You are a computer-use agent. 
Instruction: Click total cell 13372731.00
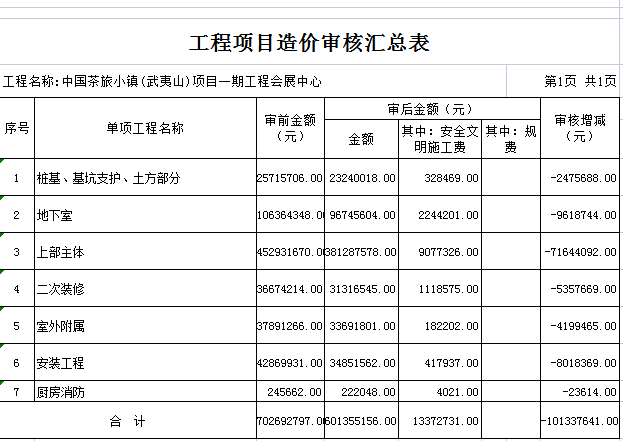coord(440,420)
